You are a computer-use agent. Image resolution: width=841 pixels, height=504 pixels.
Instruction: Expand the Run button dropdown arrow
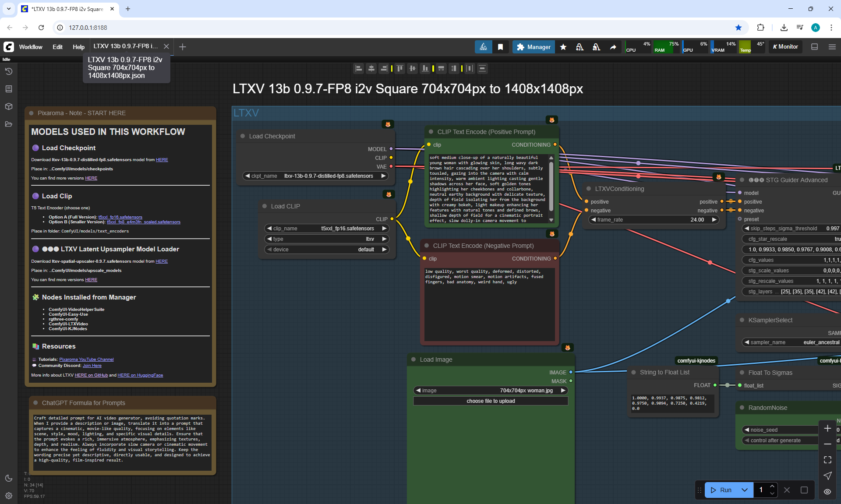(744, 490)
